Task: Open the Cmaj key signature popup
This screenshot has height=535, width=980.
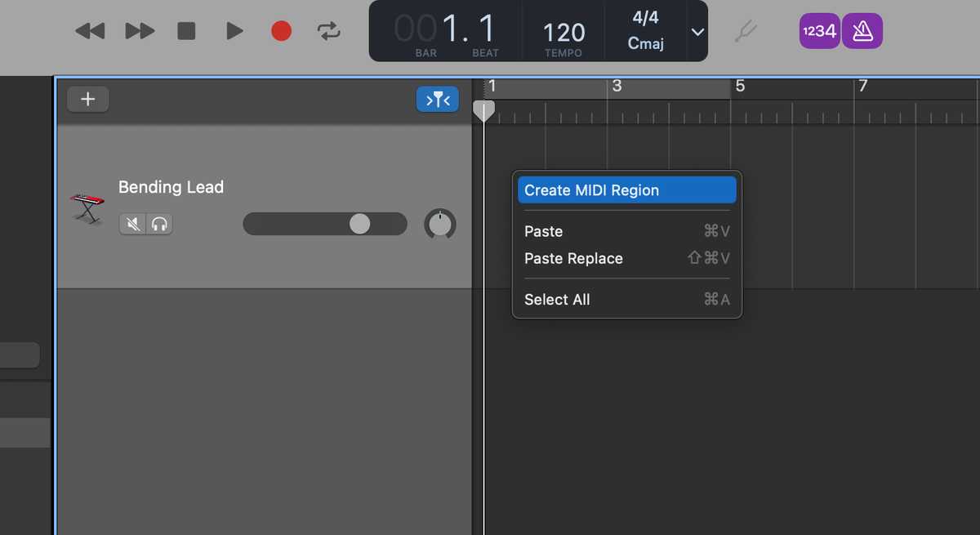Action: click(645, 43)
